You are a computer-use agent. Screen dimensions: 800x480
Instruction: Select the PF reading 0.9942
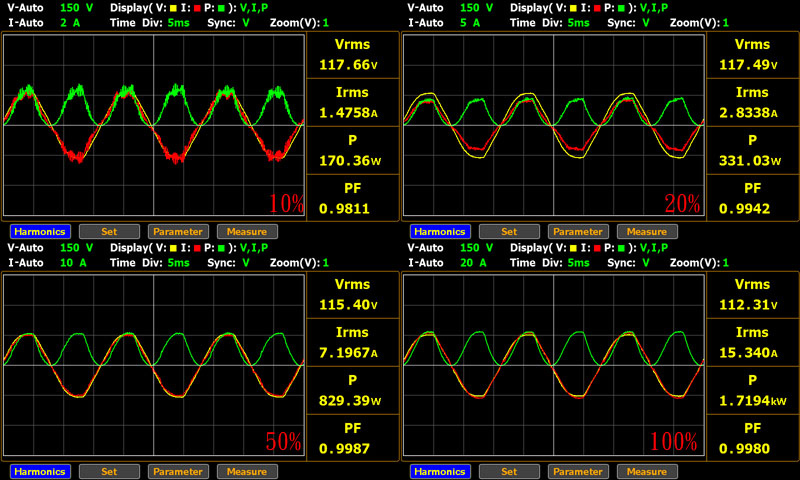744,209
